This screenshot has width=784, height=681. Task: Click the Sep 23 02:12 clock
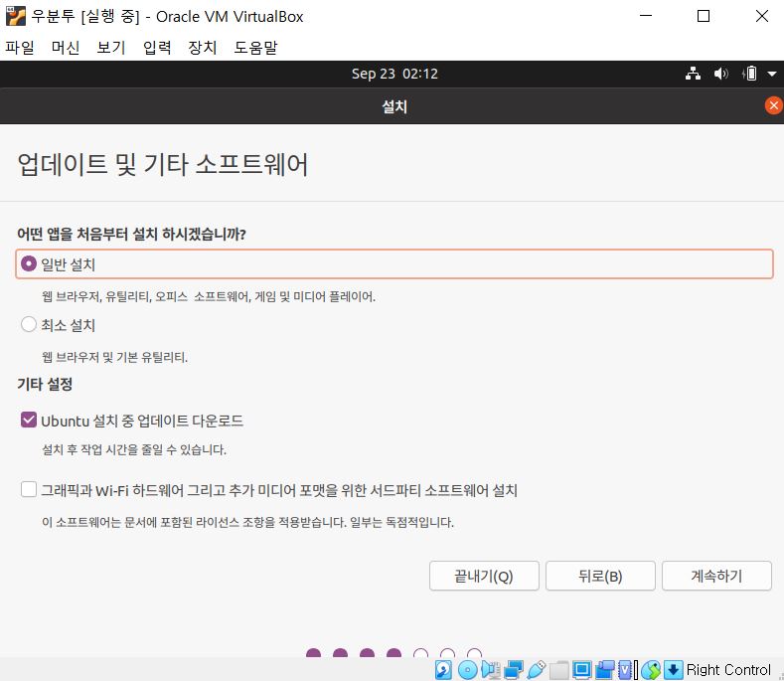394,74
